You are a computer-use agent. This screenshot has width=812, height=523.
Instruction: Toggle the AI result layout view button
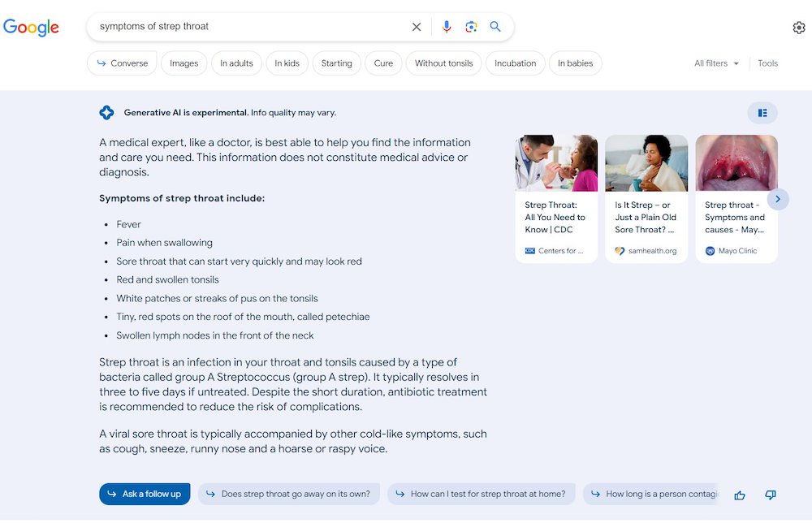pyautogui.click(x=762, y=113)
